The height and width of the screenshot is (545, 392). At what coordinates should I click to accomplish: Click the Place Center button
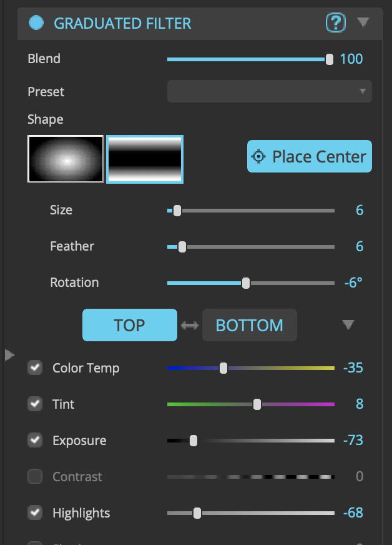click(x=309, y=156)
